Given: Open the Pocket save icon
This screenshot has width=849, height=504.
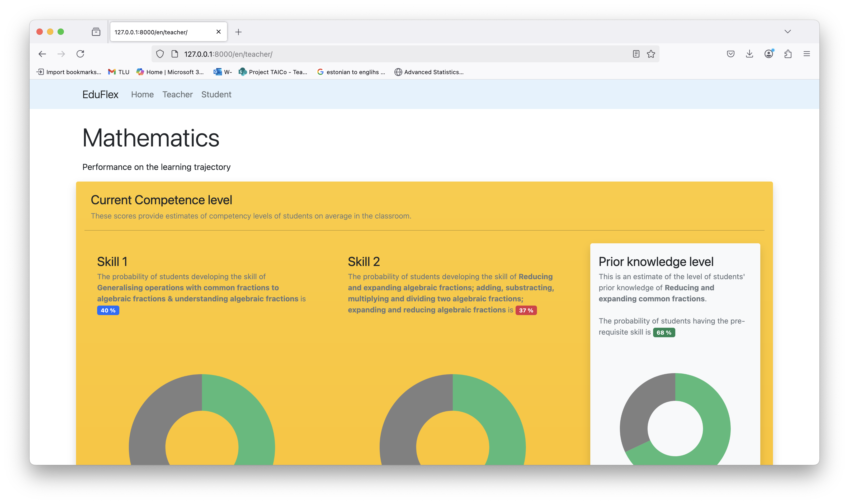Looking at the screenshot, I should [x=730, y=54].
